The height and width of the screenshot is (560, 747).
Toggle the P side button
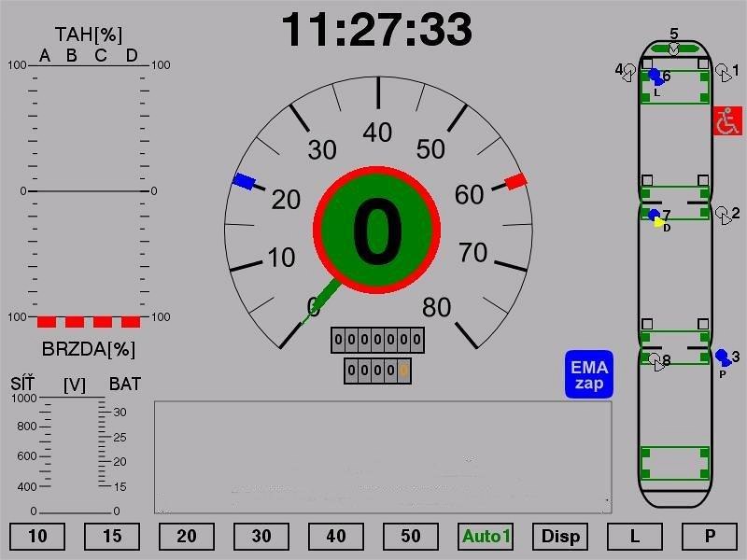[710, 536]
